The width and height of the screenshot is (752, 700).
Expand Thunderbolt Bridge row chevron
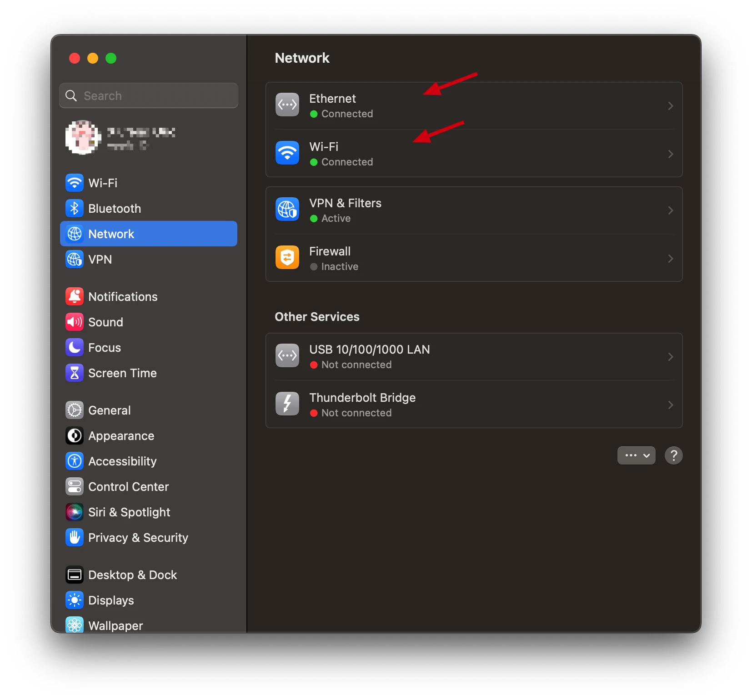[670, 405]
